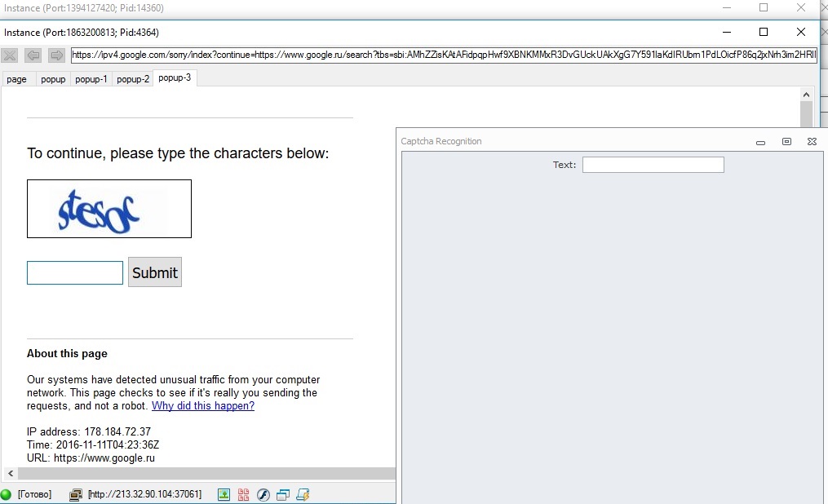Go back with the left arrow button
This screenshot has width=828, height=504.
pyautogui.click(x=33, y=55)
